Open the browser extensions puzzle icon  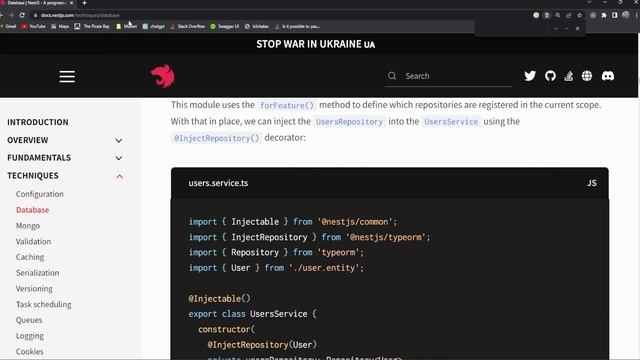click(x=604, y=15)
